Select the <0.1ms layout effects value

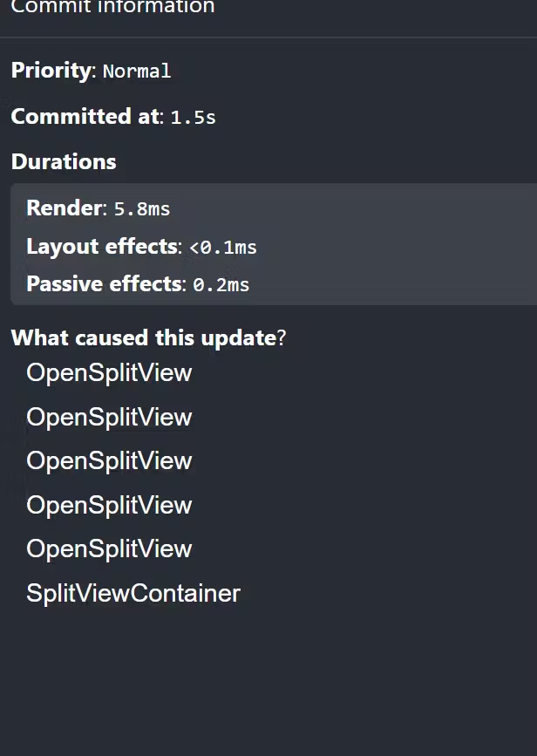tap(223, 248)
